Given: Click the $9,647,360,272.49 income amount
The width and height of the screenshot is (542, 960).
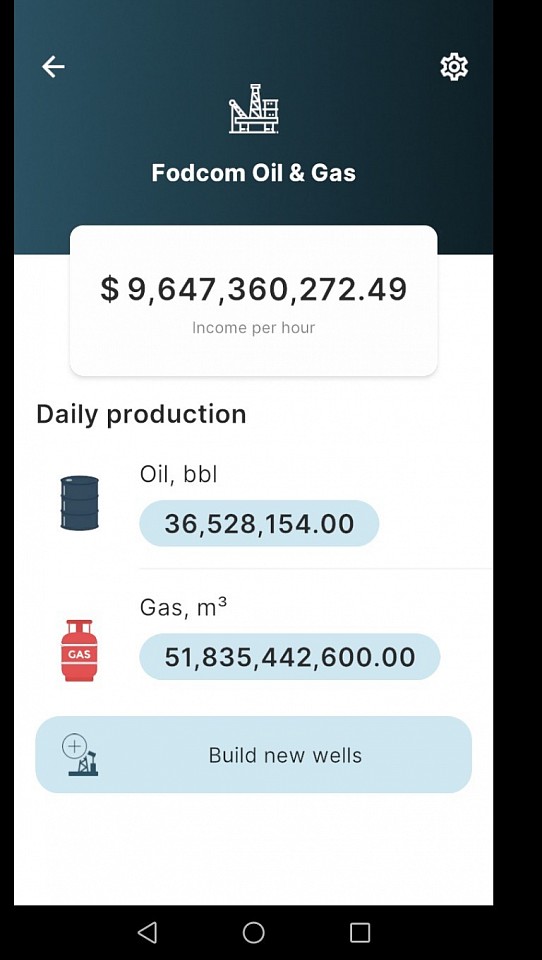Looking at the screenshot, I should pos(254,288).
